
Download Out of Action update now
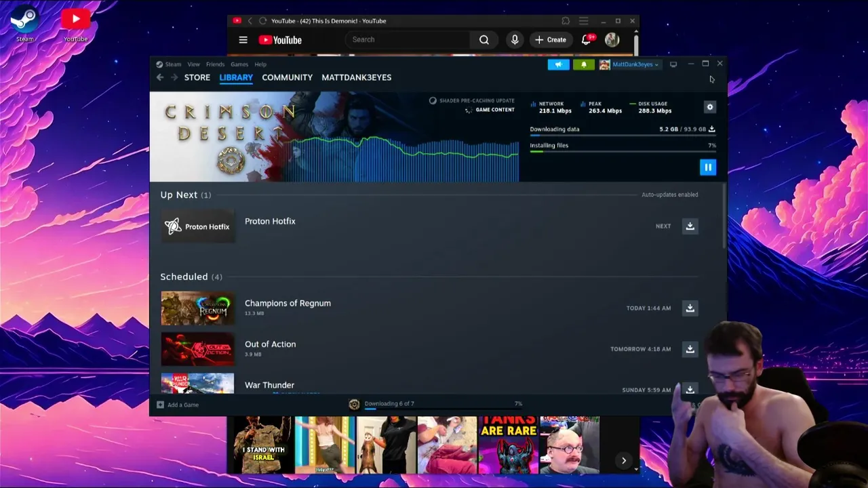(x=690, y=349)
